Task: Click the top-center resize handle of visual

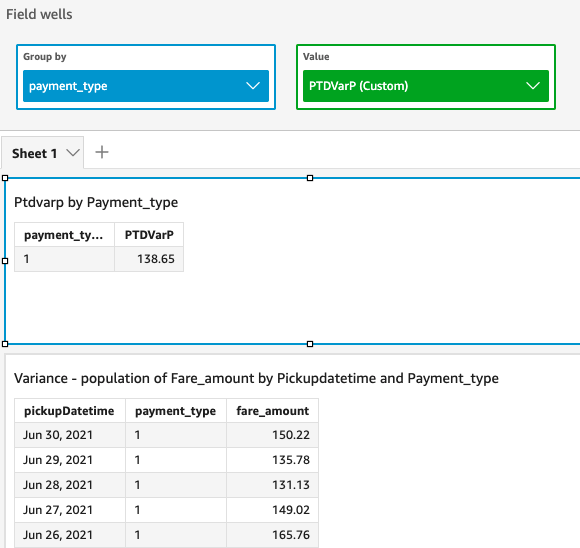Action: 310,178
